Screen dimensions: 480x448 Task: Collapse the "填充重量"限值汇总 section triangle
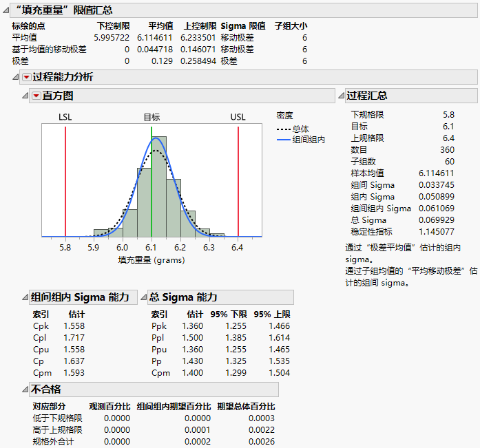pos(7,10)
